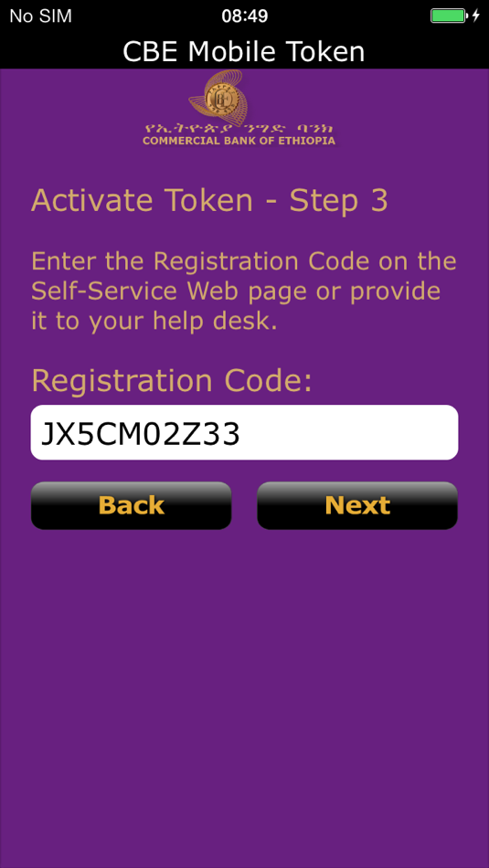Tap the help desk instruction line

tap(154, 322)
